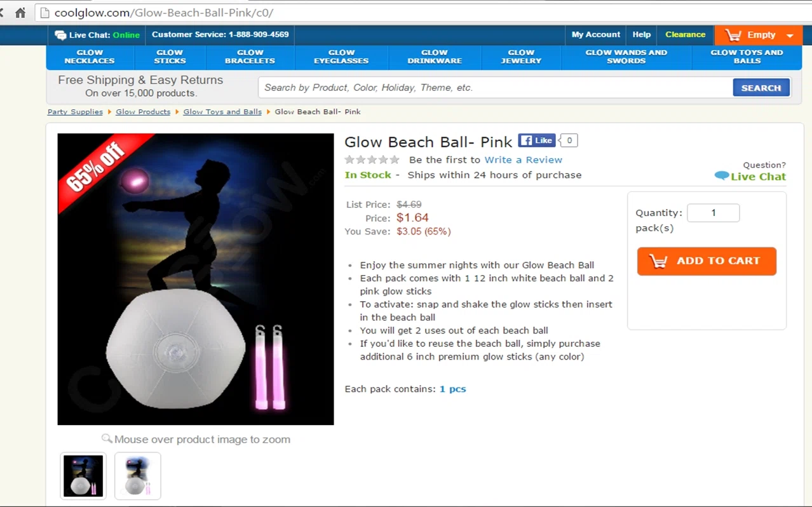This screenshot has width=812, height=507.
Task: Click the star rating icons
Action: tap(372, 159)
